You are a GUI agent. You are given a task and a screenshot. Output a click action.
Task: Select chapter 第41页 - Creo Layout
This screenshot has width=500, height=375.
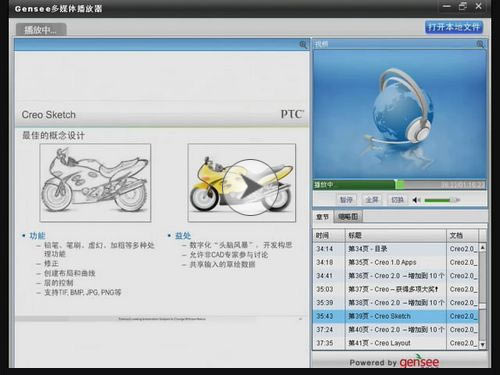(396, 343)
